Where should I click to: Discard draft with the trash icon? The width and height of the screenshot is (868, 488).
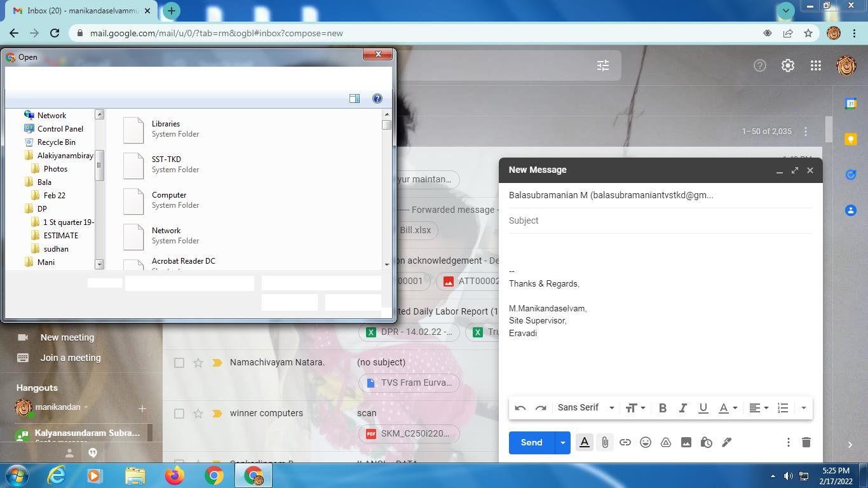click(x=806, y=442)
